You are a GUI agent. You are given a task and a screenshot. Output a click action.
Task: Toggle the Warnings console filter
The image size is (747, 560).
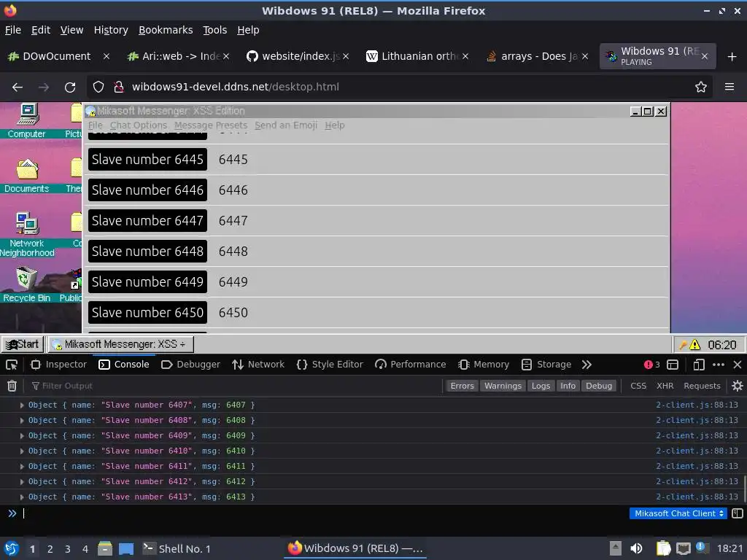click(x=503, y=386)
